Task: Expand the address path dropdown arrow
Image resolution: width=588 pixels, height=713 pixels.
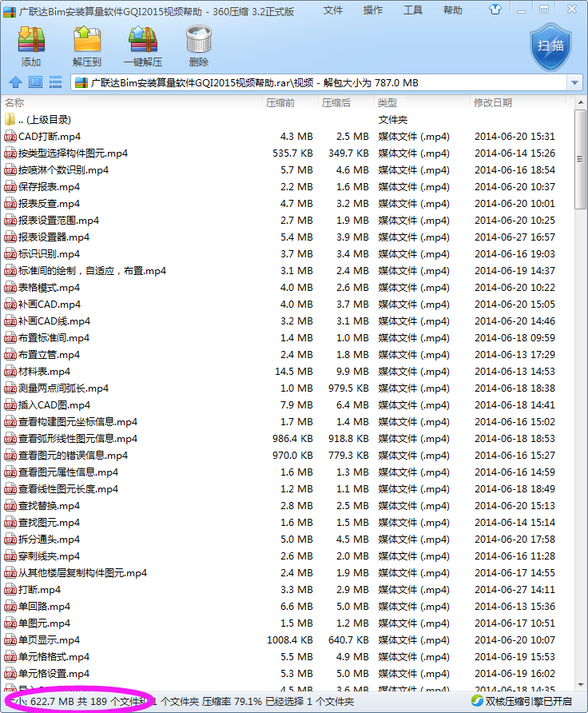Action: click(574, 83)
